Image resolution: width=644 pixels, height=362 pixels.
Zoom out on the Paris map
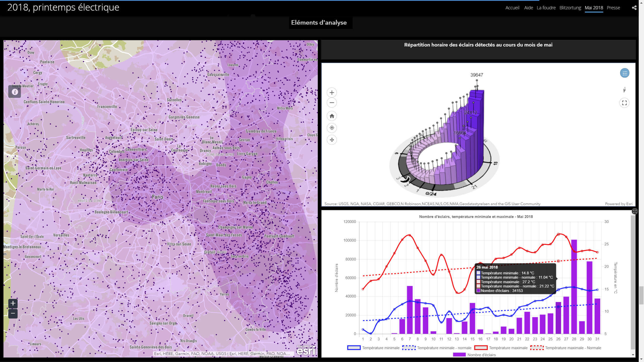click(13, 313)
